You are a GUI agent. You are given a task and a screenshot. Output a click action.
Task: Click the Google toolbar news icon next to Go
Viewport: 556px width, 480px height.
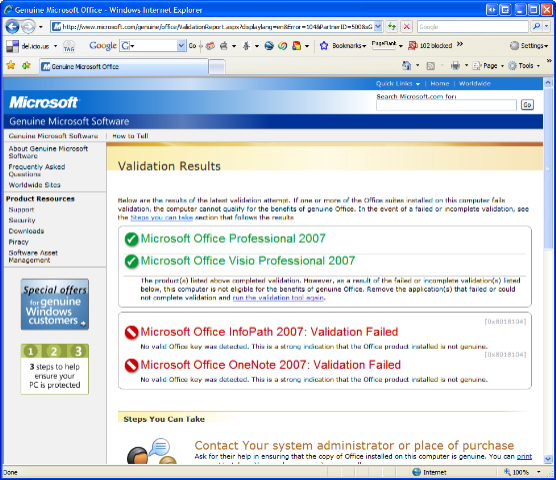click(211, 46)
